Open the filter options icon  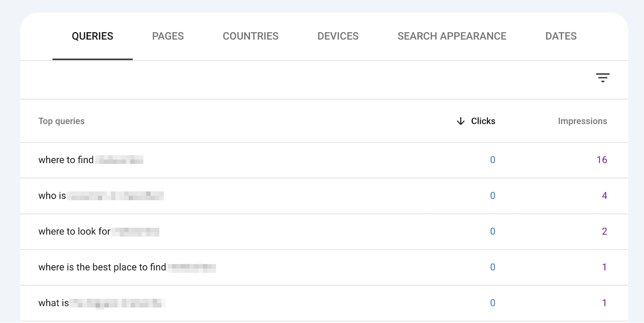tap(603, 77)
